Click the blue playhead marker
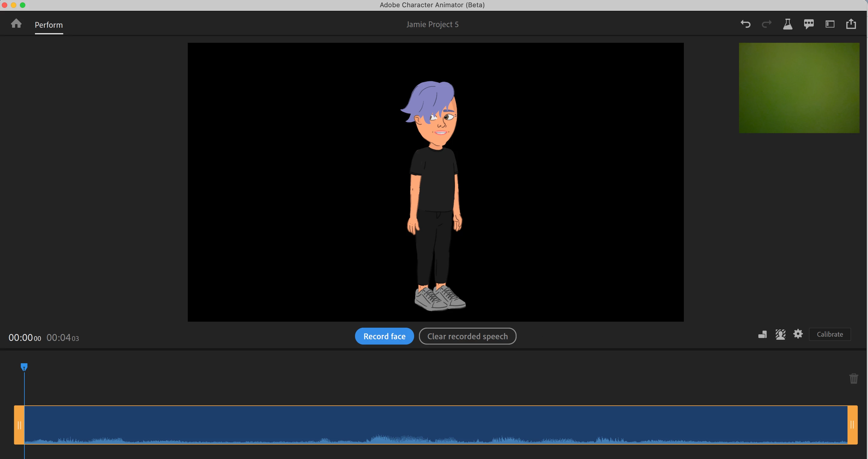The image size is (868, 459). [24, 367]
